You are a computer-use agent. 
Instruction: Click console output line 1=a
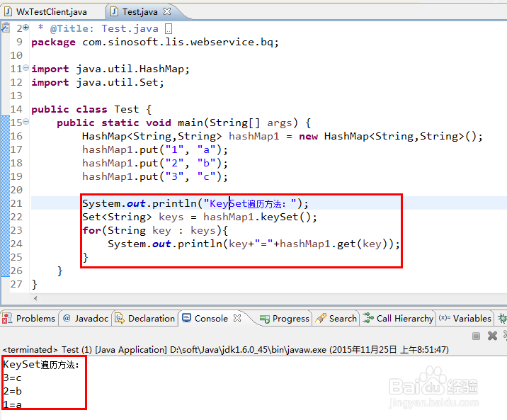[12, 404]
